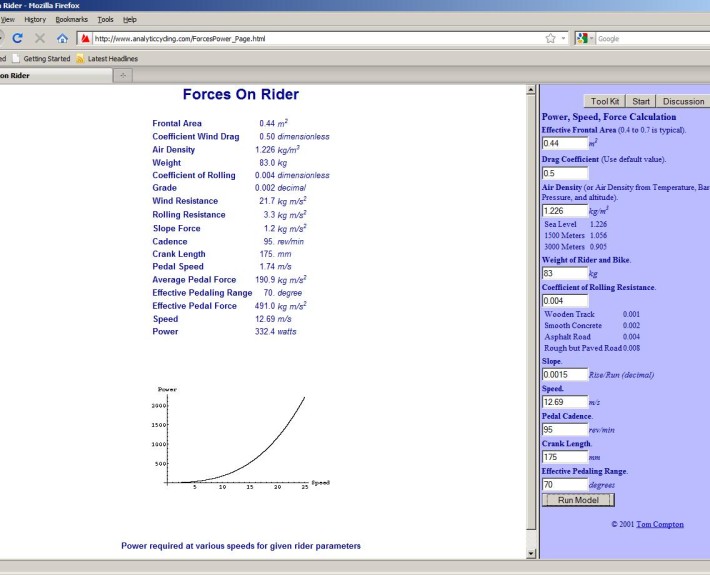
Task: Click the Speed input field showing 12.69
Action: click(x=565, y=402)
